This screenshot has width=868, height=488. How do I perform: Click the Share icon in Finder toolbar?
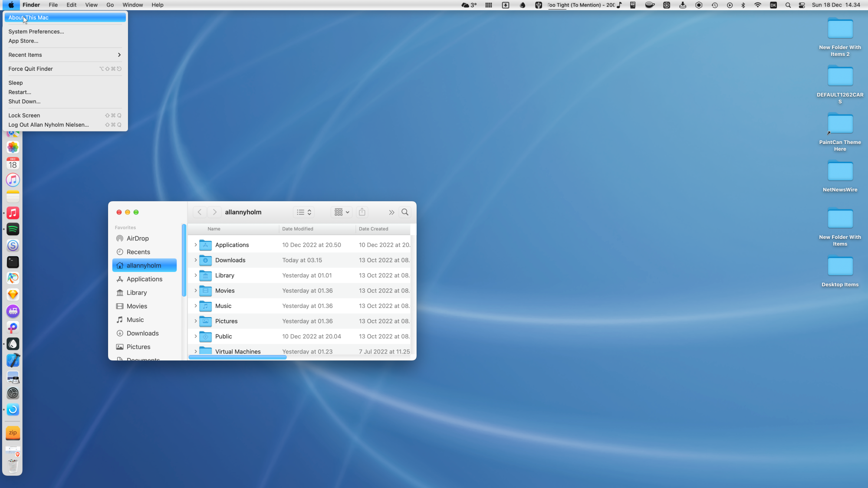click(362, 212)
